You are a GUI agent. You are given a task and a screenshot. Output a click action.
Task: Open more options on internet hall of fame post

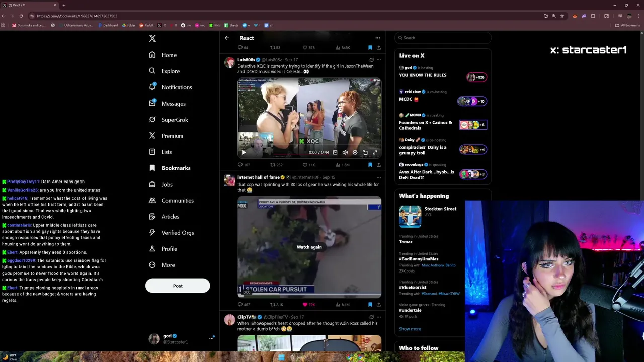point(379,177)
